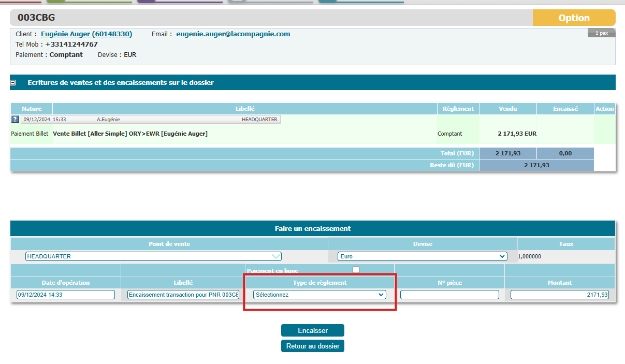625x364 pixels.
Task: Click the 1 pax badge
Action: [601, 32]
